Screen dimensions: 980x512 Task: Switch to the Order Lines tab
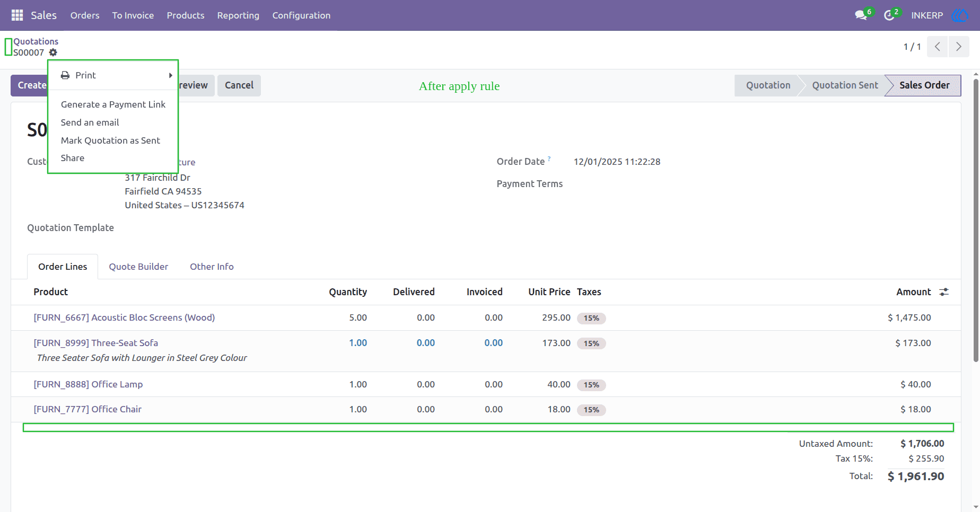[63, 267]
